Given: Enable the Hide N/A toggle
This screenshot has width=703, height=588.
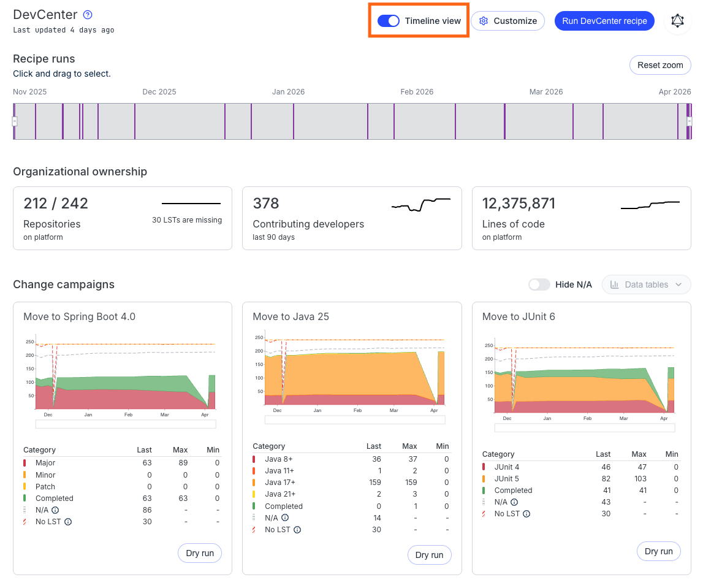Looking at the screenshot, I should pos(539,285).
